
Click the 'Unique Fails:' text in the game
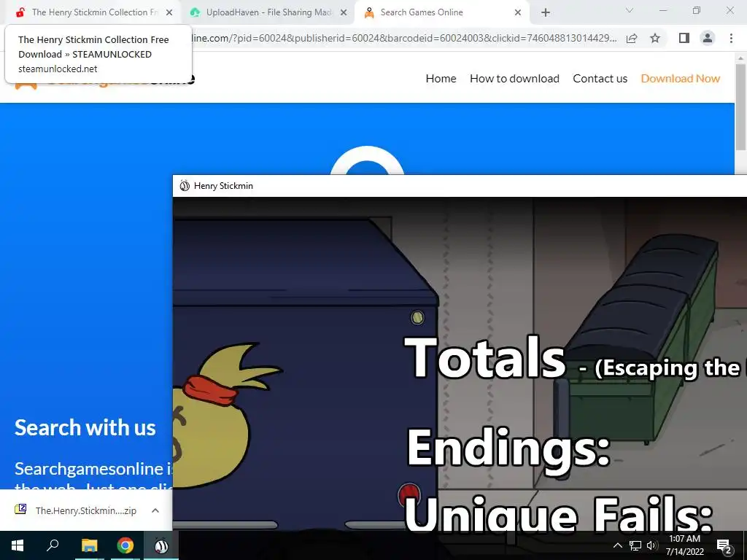click(558, 513)
